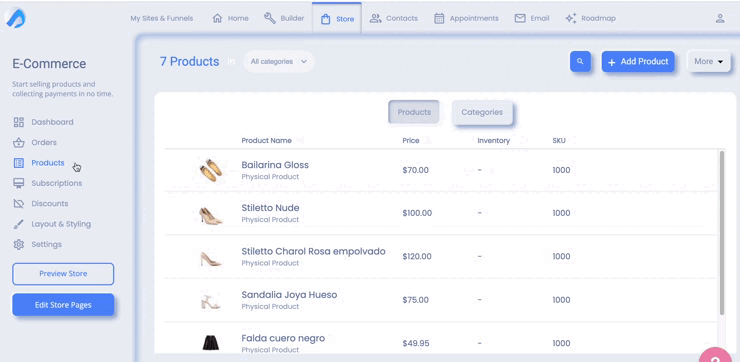Screen dimensions: 740x362
Task: Click the Inventory column header
Action: [x=494, y=140]
